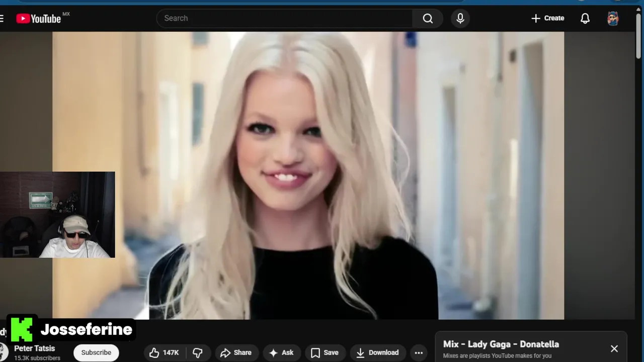Click the Mixes are playlists YouTube makes text

click(497, 355)
